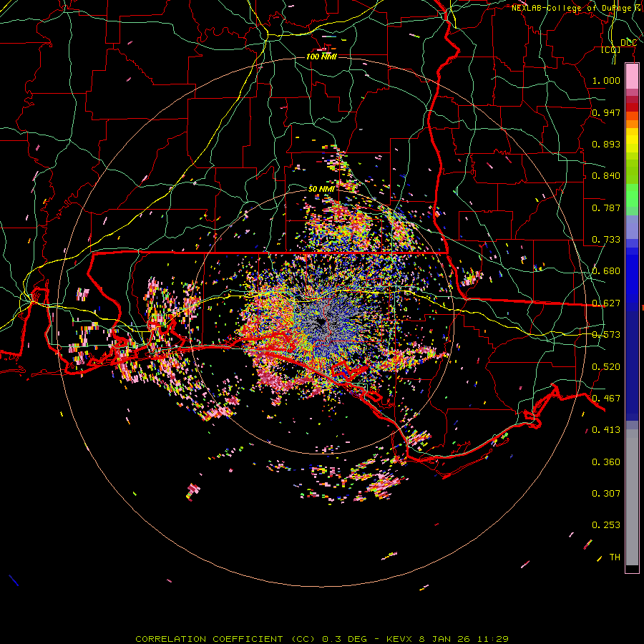Screen dimensions: 644x644
Task: Click the bright green band of the color scale
Action: 632,195
